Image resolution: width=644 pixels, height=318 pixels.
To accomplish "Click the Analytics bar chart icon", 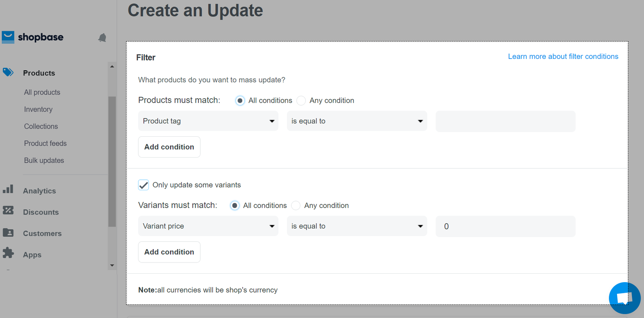I will 8,189.
